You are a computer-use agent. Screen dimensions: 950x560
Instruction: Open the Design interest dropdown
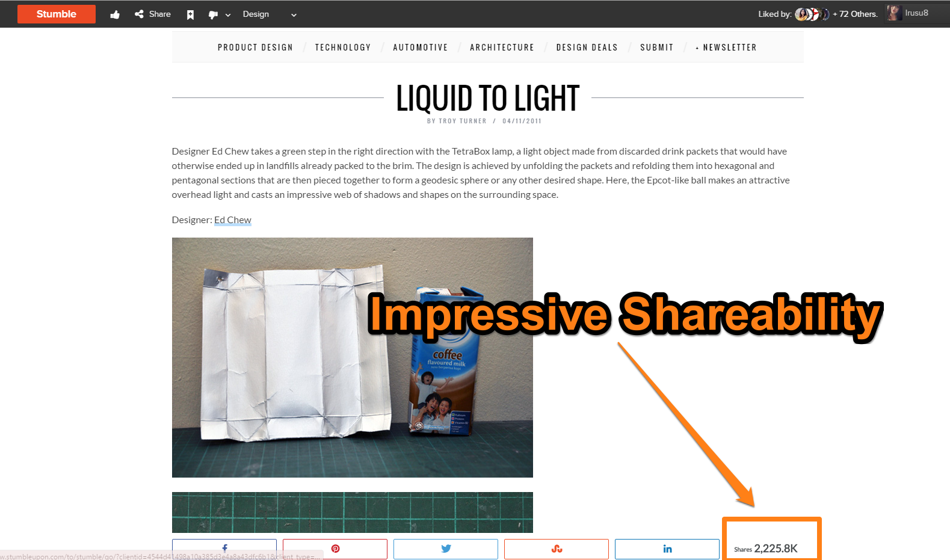[270, 14]
